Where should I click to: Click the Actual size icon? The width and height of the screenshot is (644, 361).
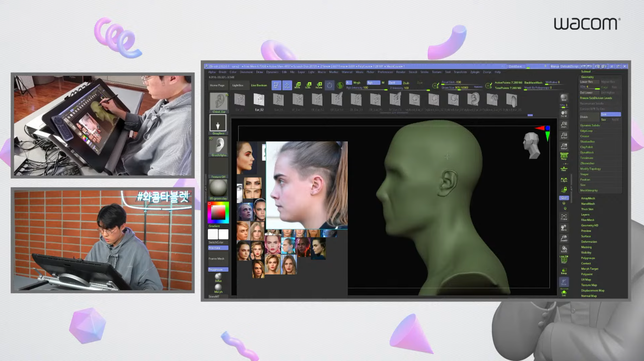564,135
